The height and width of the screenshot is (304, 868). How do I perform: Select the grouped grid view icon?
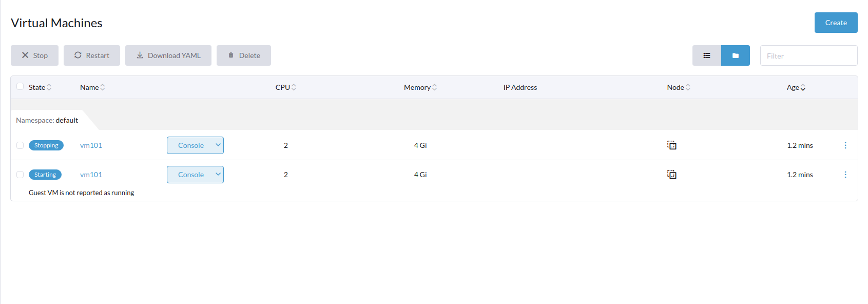click(735, 55)
